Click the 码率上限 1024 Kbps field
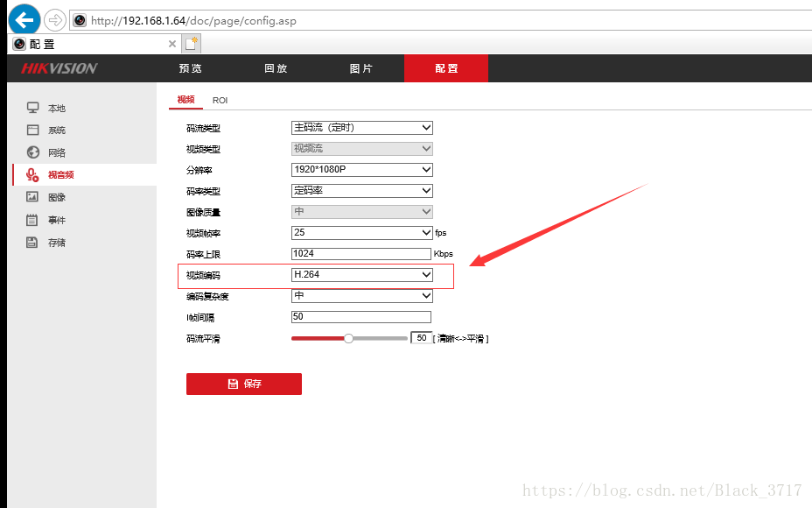 [361, 253]
